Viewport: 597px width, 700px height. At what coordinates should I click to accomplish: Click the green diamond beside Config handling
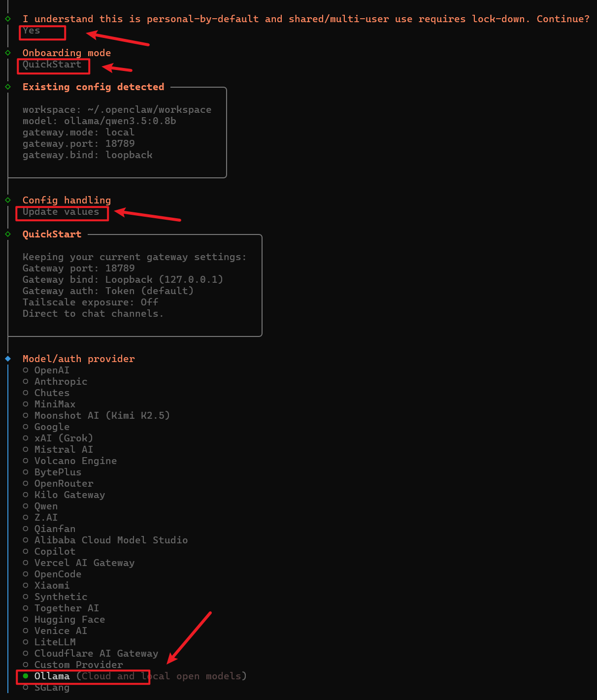(x=8, y=200)
